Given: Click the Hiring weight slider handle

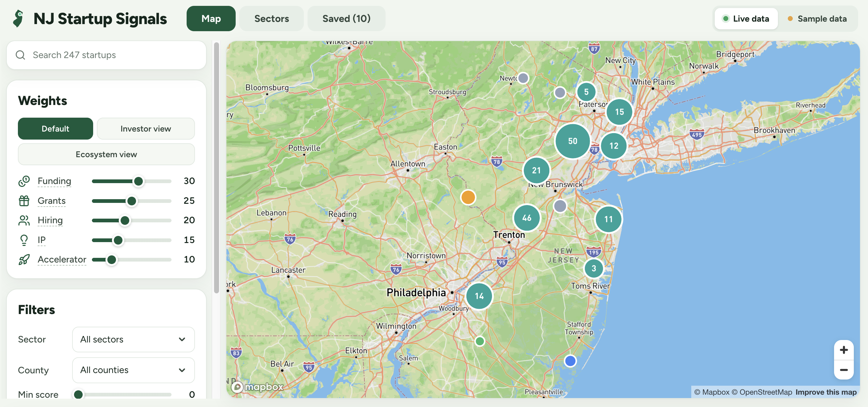Looking at the screenshot, I should point(125,220).
